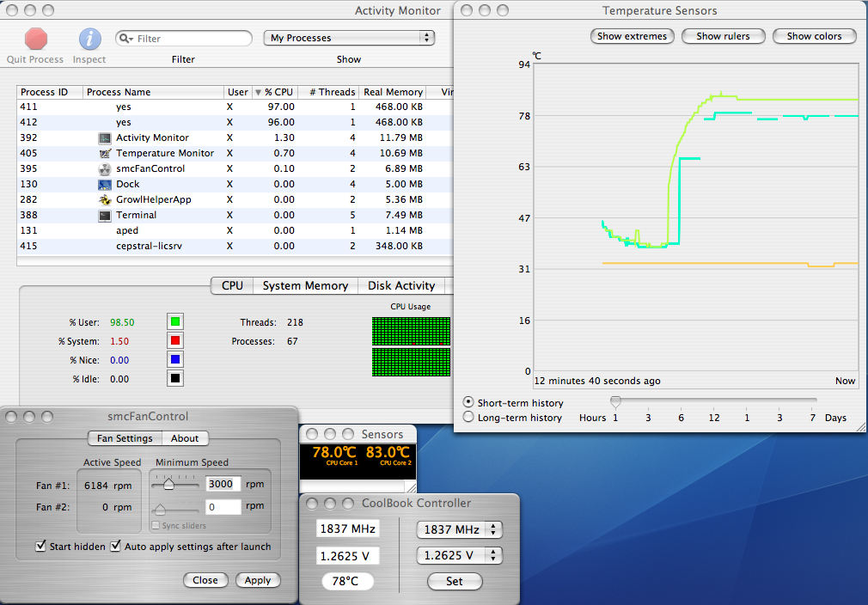Click the Dock process icon
The image size is (868, 605).
pos(105,184)
